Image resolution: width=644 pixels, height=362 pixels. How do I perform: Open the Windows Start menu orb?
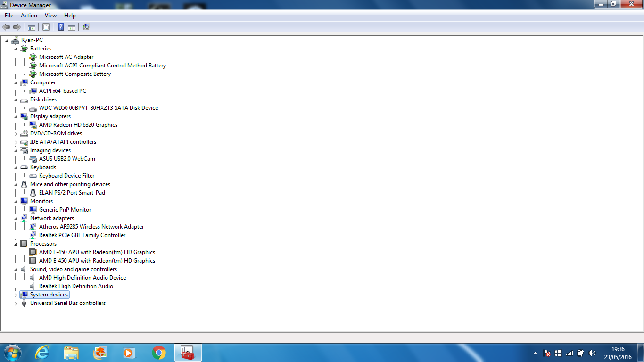(13, 353)
